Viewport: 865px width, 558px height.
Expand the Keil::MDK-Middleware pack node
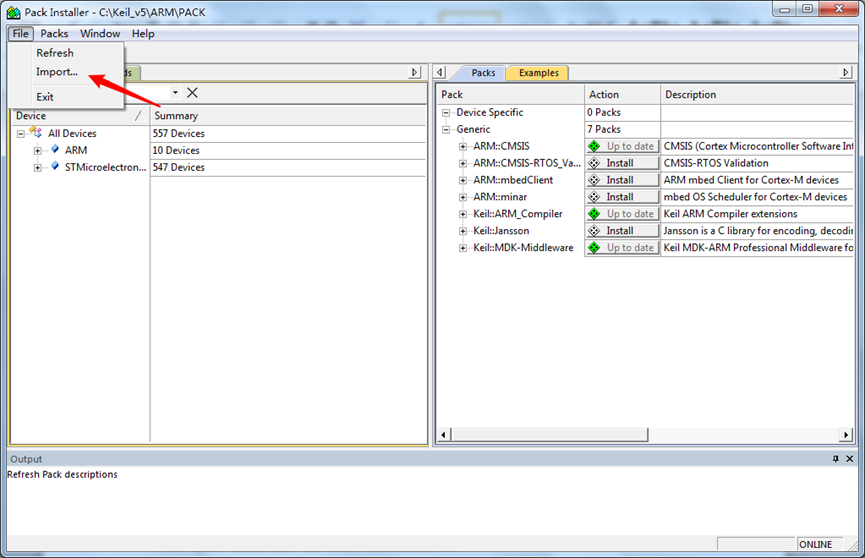coord(463,248)
